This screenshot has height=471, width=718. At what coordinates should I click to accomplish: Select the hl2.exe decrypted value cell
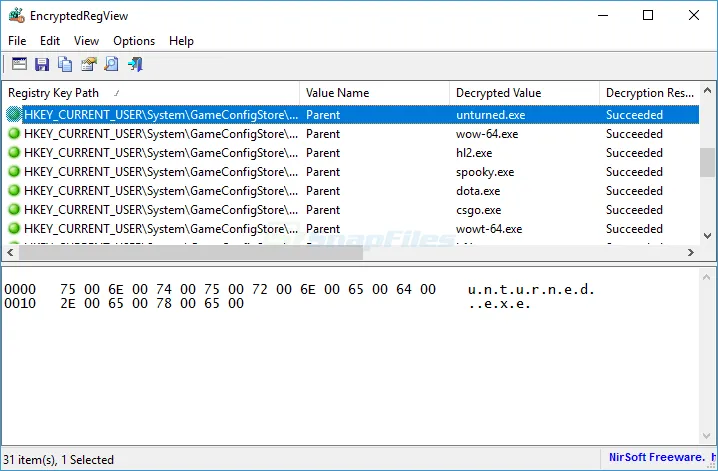coord(474,152)
